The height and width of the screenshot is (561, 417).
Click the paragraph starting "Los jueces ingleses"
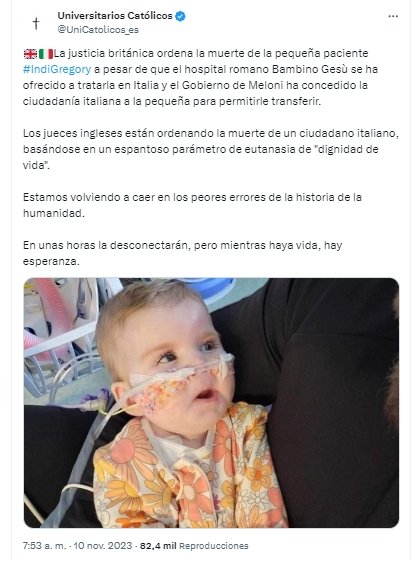click(211, 149)
